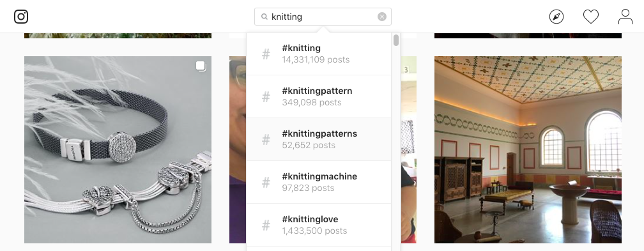Select the #knitting hashtag result
The width and height of the screenshot is (644, 251).
point(318,54)
